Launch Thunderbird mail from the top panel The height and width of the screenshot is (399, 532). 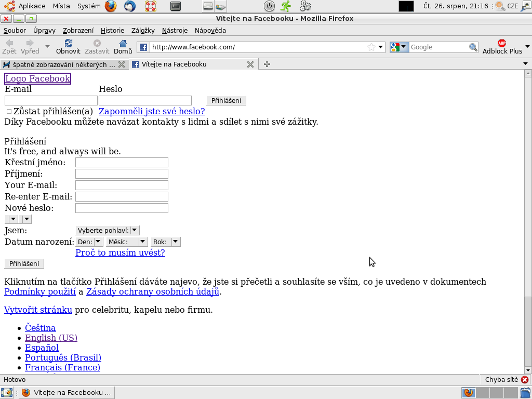tap(129, 6)
